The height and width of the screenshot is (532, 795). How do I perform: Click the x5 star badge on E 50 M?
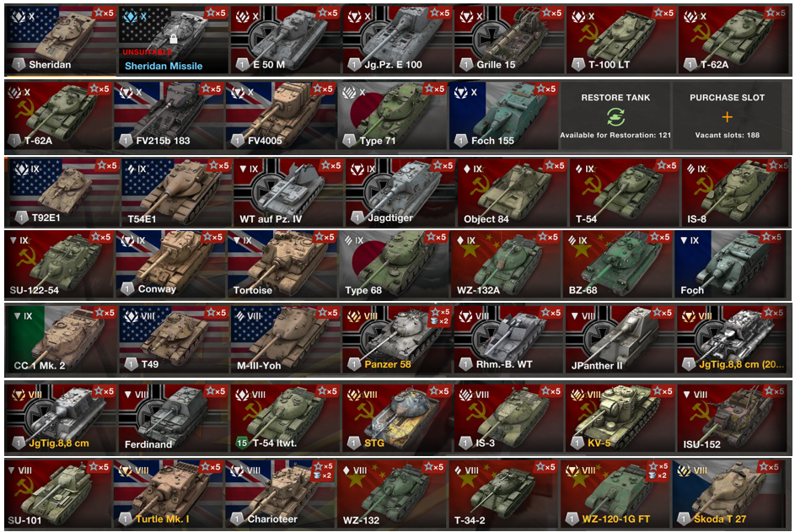[328, 13]
